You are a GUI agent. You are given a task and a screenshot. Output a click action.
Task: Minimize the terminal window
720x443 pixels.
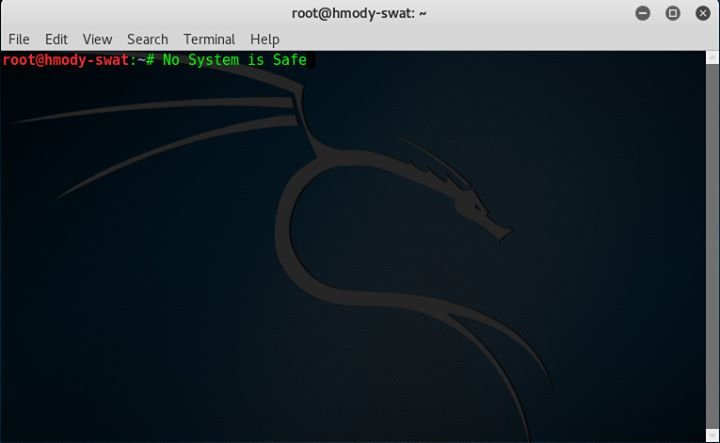click(x=643, y=13)
